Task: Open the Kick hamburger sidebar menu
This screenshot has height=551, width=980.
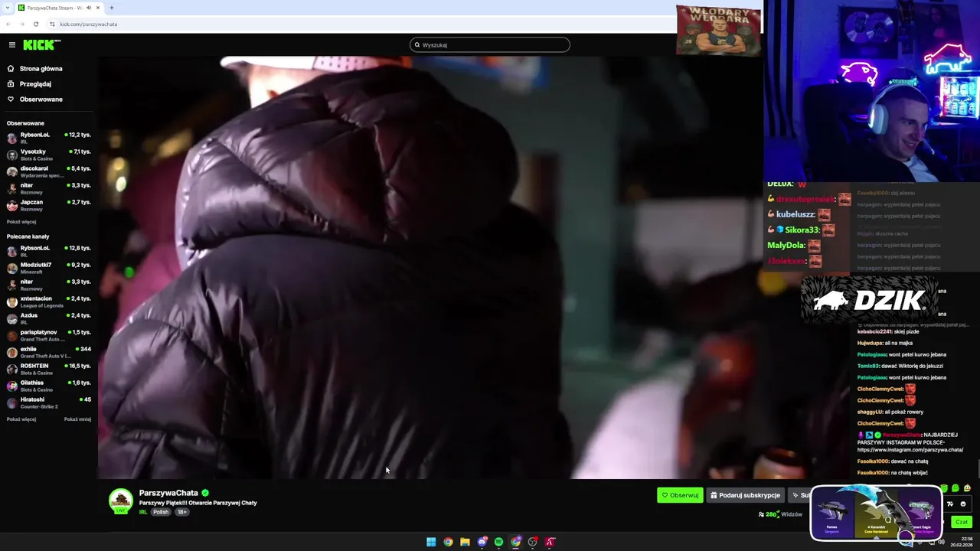Action: point(11,45)
